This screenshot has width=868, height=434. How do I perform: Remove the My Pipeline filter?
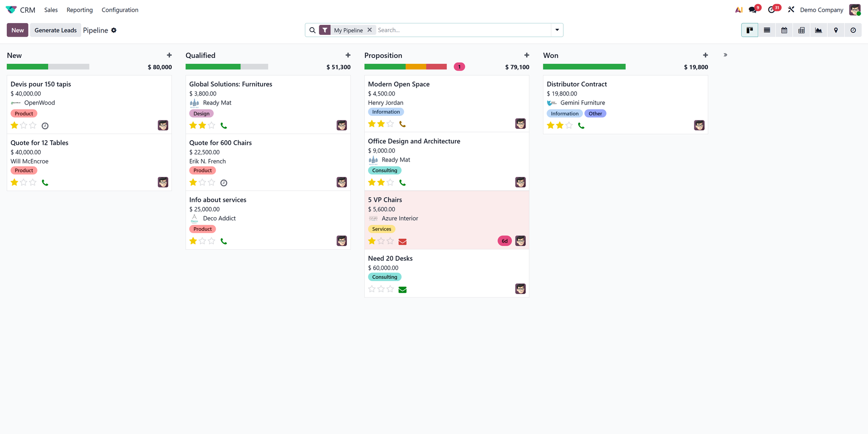tap(369, 30)
